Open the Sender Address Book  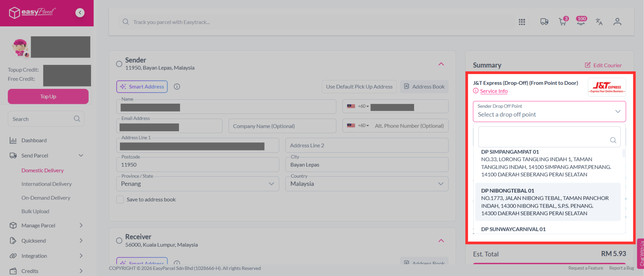point(424,87)
